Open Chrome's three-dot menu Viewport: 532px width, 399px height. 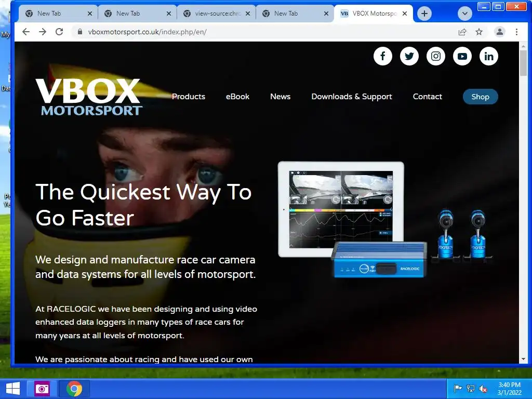(x=516, y=32)
